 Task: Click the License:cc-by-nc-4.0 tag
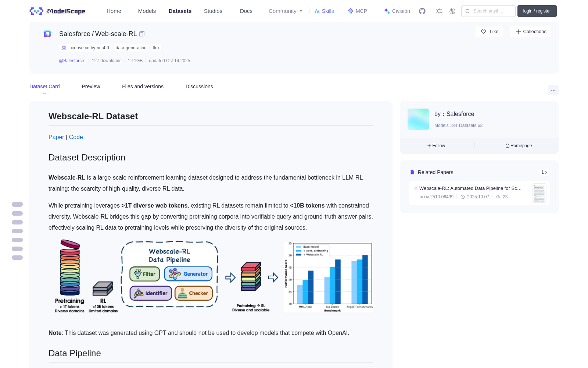pyautogui.click(x=85, y=48)
